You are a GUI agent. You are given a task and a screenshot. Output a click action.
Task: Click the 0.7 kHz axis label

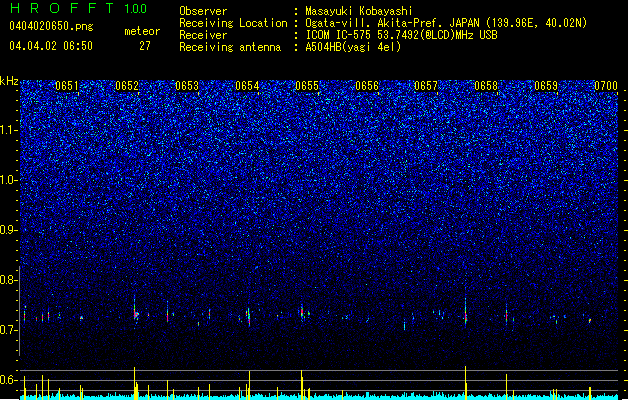tap(8, 330)
